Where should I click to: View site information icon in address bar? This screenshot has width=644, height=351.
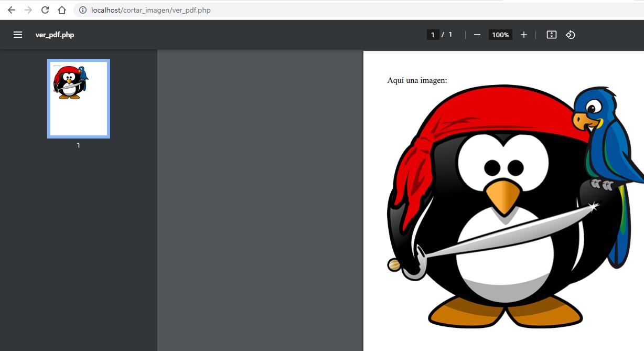click(82, 10)
